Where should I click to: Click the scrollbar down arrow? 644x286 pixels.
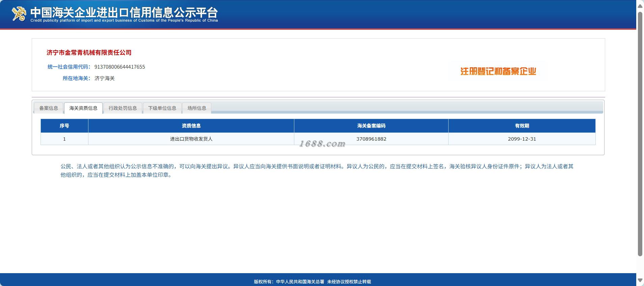pos(640,280)
